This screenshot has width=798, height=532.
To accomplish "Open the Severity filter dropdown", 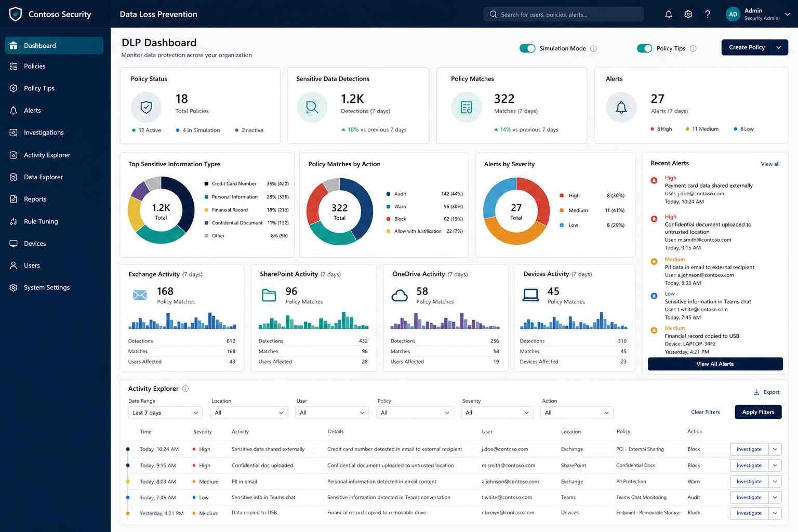I will [498, 413].
